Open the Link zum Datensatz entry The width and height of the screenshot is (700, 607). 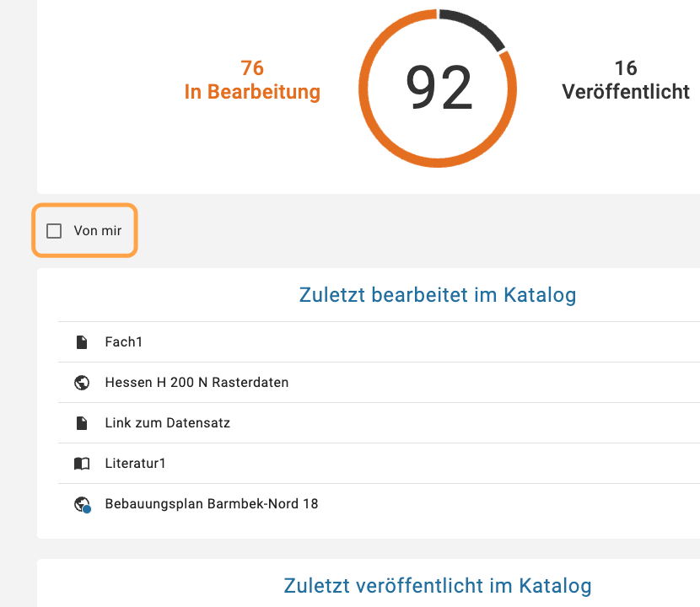coord(167,423)
